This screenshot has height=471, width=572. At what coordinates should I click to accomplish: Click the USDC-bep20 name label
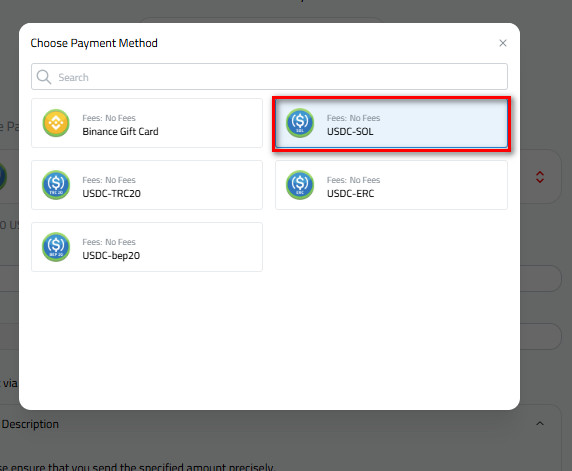(111, 255)
